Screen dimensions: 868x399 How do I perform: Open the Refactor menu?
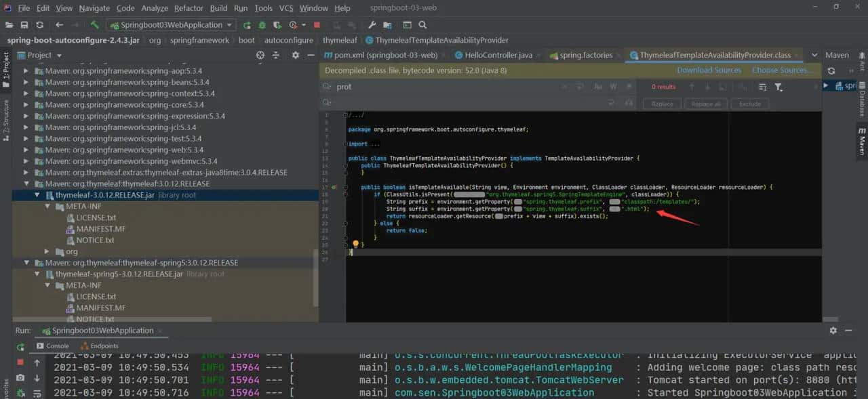(189, 8)
